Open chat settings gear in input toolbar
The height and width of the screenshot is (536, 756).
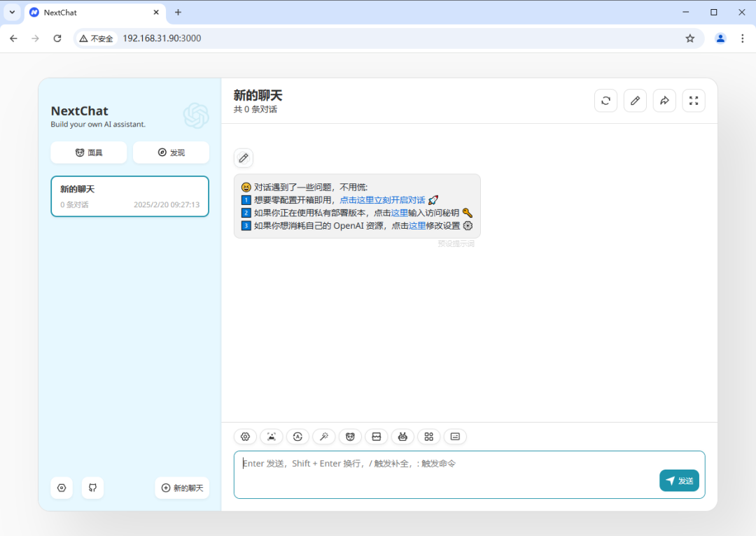pos(246,437)
